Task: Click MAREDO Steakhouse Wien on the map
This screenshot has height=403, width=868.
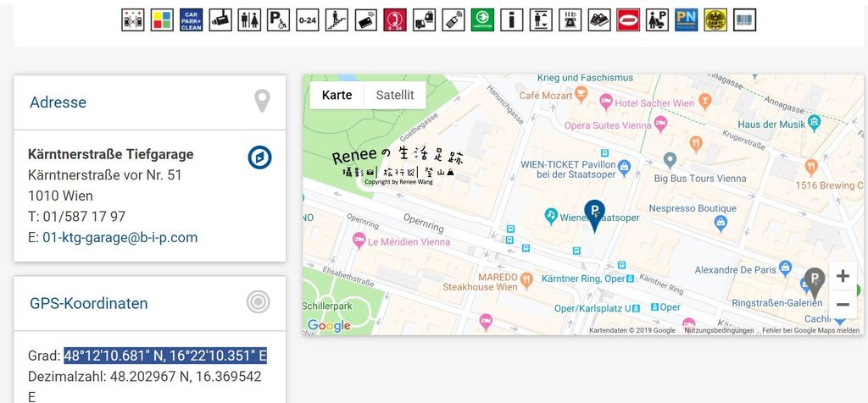Action: [x=487, y=281]
